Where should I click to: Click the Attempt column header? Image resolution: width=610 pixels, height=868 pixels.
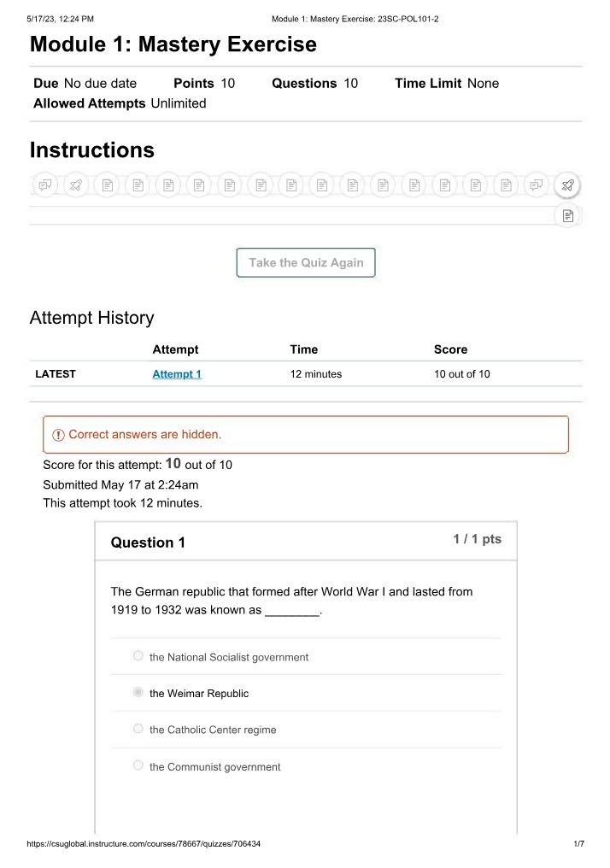click(175, 349)
